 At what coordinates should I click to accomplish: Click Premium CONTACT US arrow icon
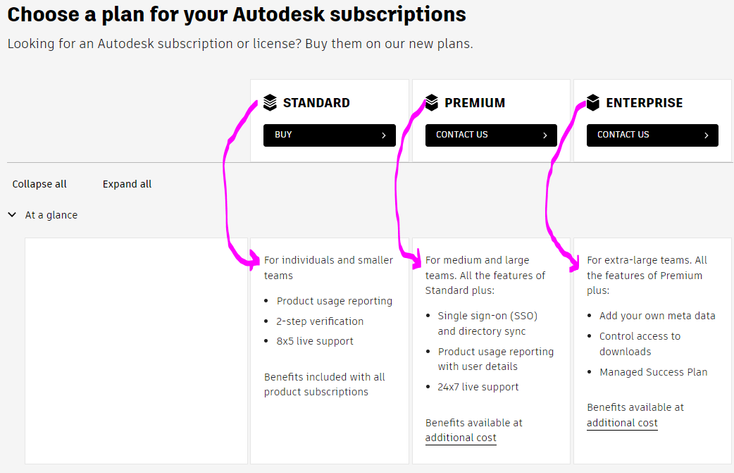(545, 135)
